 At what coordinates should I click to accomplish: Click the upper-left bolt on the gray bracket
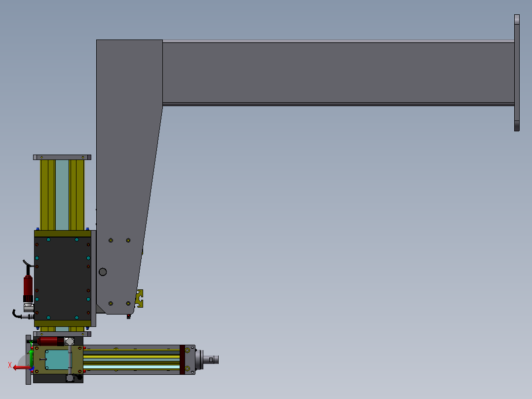[111, 240]
